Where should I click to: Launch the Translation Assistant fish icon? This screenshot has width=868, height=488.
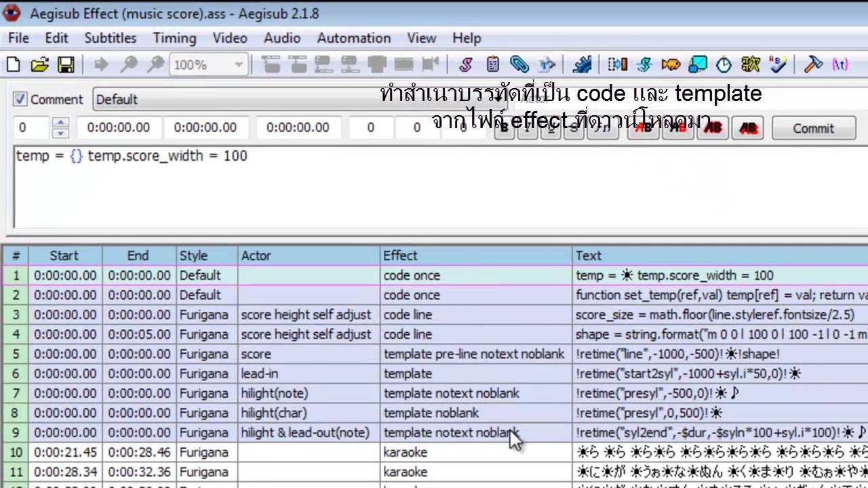click(x=671, y=64)
